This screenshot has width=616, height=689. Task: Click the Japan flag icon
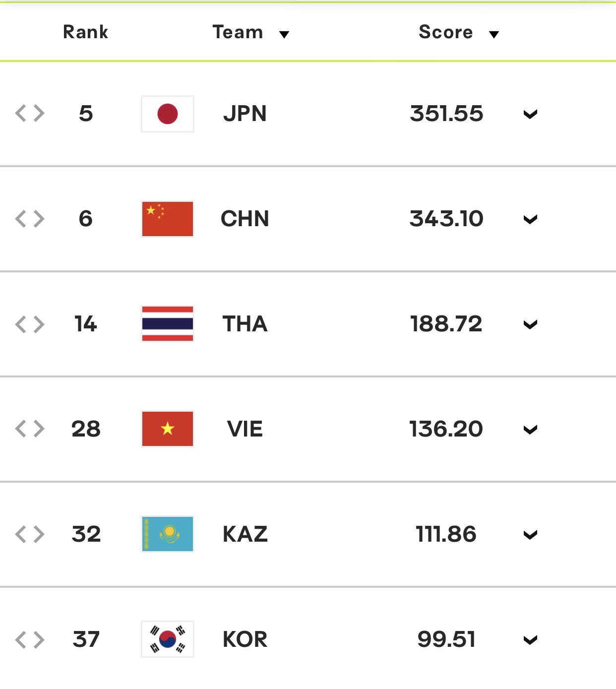[168, 114]
